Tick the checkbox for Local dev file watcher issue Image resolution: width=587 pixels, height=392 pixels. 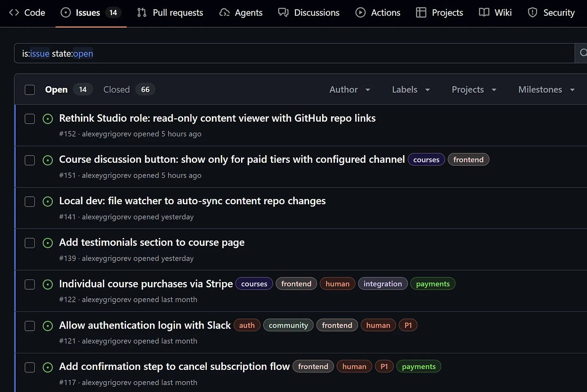click(30, 201)
